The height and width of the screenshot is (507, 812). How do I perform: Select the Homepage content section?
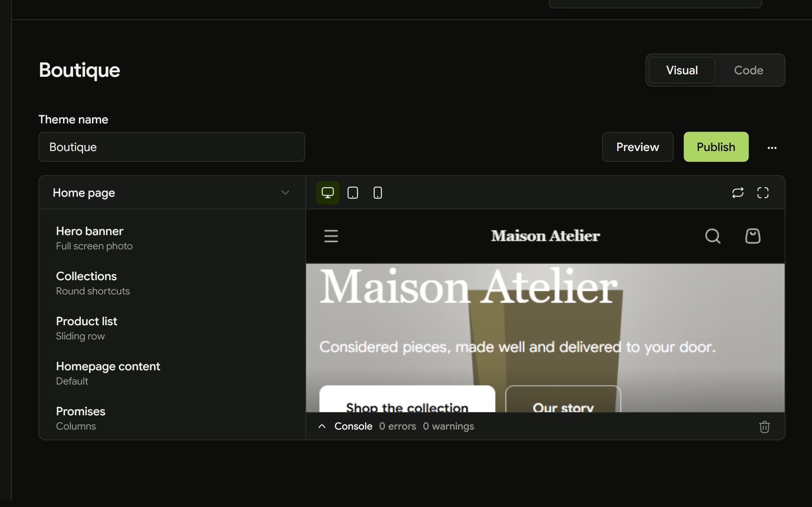point(172,373)
